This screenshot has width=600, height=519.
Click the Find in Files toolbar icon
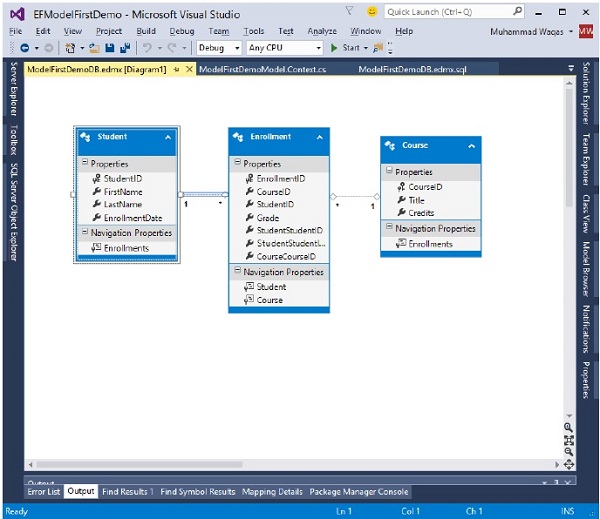(x=378, y=48)
